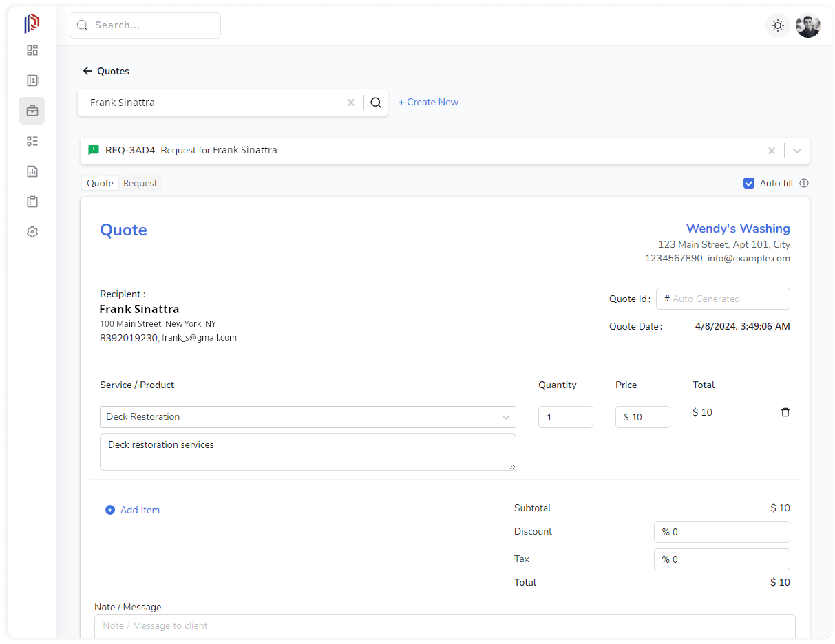
Task: Open the Contacts address book icon
Action: point(32,80)
